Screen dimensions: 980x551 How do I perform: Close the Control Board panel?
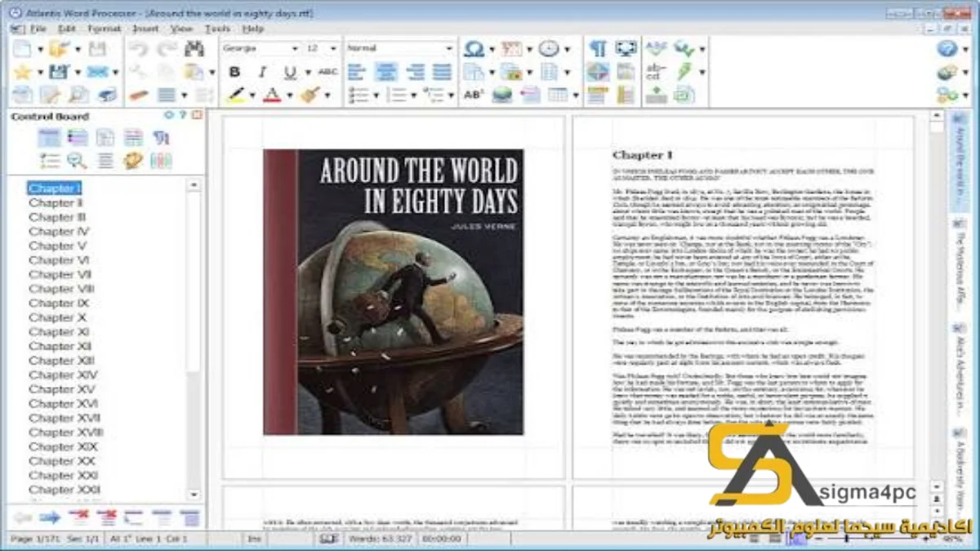tap(197, 115)
